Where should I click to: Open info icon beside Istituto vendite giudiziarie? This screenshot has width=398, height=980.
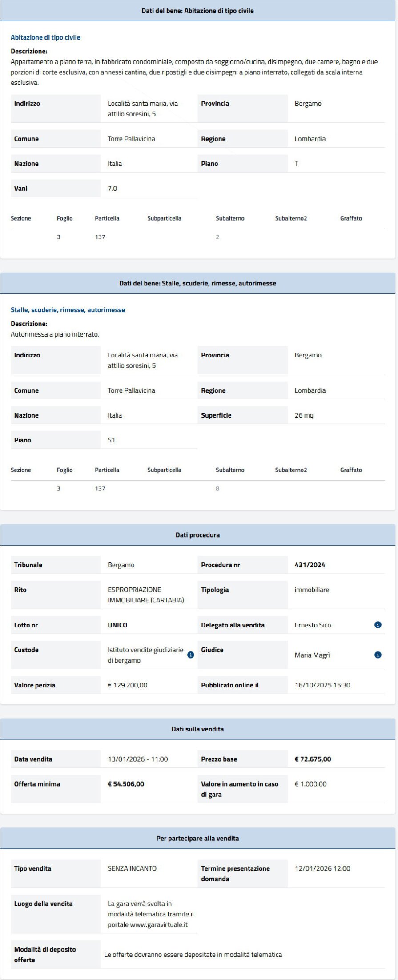pos(191,655)
